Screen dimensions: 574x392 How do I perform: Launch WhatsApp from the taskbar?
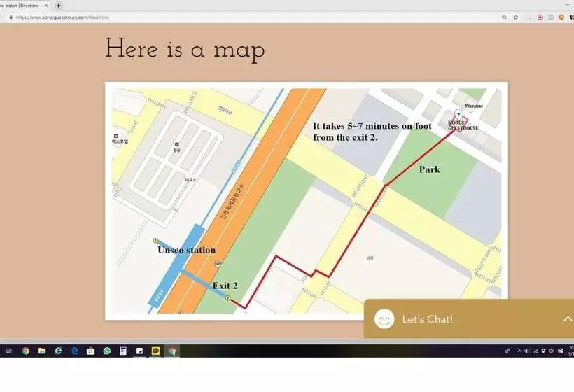tap(107, 351)
